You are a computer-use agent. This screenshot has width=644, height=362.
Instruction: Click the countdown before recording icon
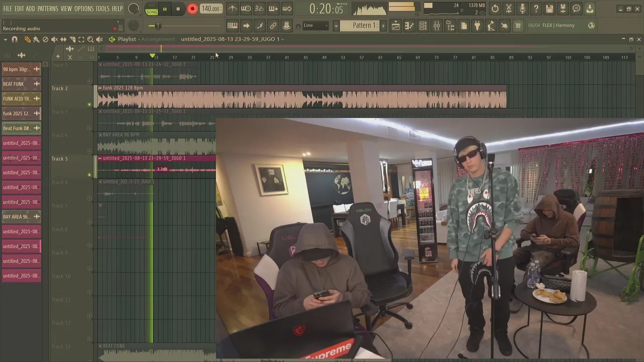pos(260,9)
